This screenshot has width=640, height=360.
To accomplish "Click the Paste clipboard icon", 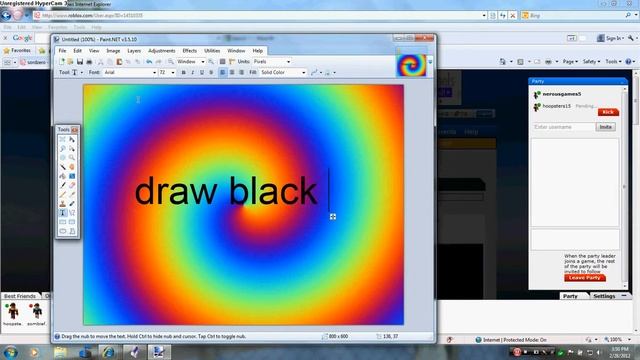I will pos(119,62).
